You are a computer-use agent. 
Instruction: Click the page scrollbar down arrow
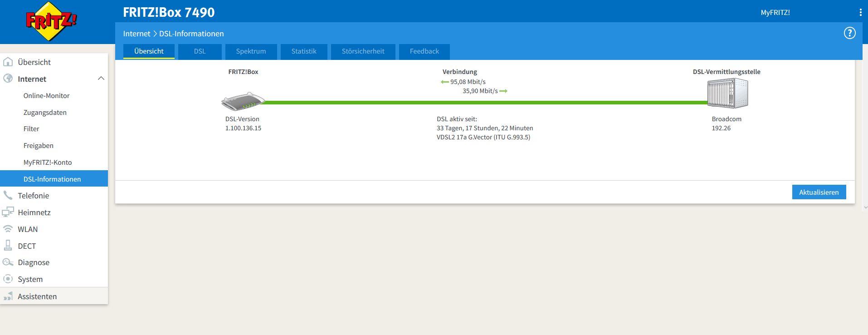pyautogui.click(x=866, y=207)
